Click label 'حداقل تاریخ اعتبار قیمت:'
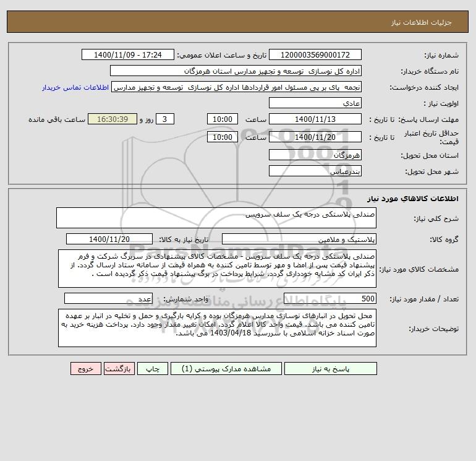The width and height of the screenshot is (476, 461). (x=431, y=137)
